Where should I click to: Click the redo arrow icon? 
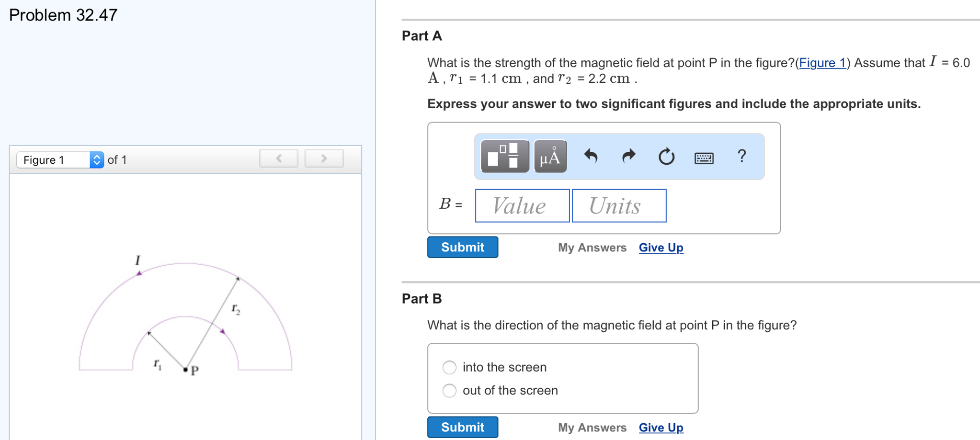point(628,156)
